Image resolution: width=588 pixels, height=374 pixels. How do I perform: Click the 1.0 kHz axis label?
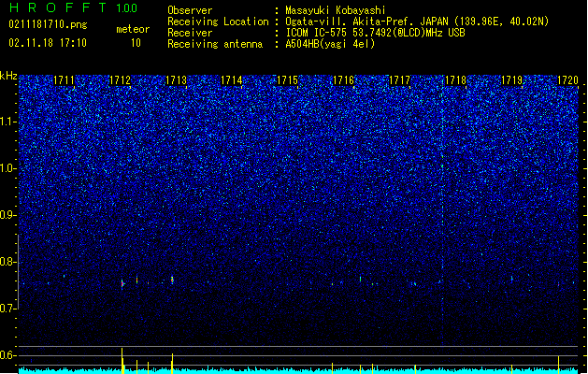(8, 168)
